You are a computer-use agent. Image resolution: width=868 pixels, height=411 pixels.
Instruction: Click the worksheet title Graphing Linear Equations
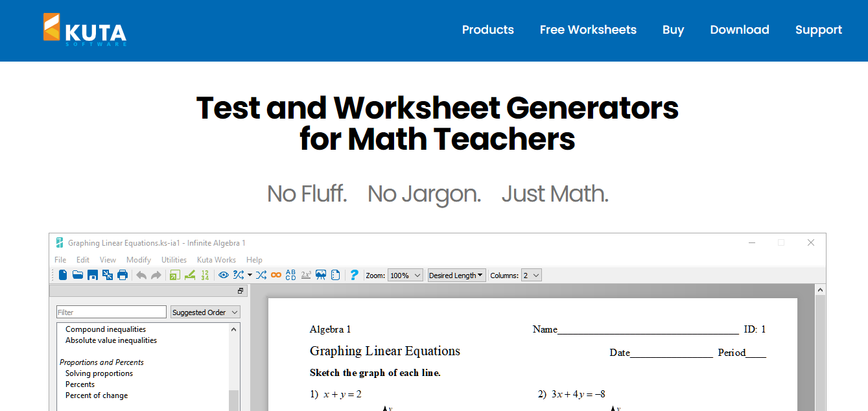(385, 351)
